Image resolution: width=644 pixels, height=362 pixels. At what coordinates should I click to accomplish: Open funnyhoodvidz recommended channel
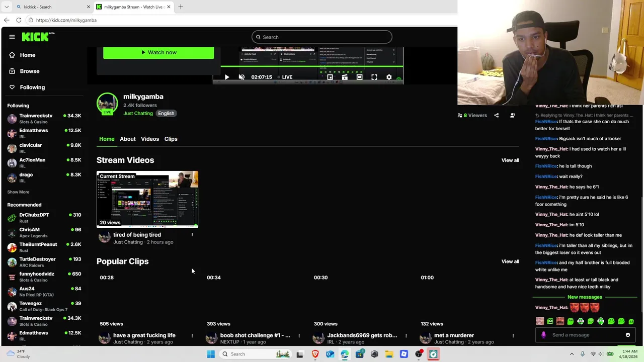[44, 277]
